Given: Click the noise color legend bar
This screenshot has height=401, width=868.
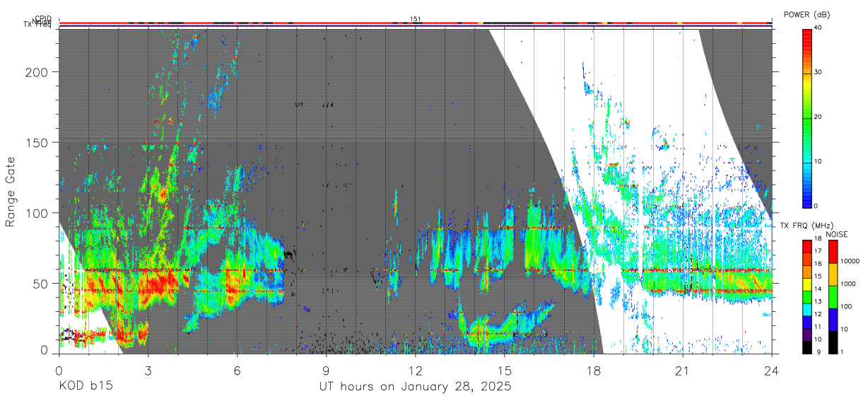Looking at the screenshot, I should coord(833,297).
